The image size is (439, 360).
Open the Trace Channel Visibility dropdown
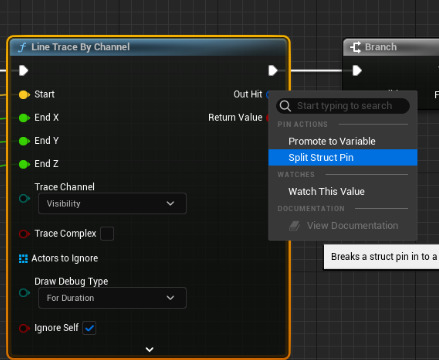[x=112, y=204]
